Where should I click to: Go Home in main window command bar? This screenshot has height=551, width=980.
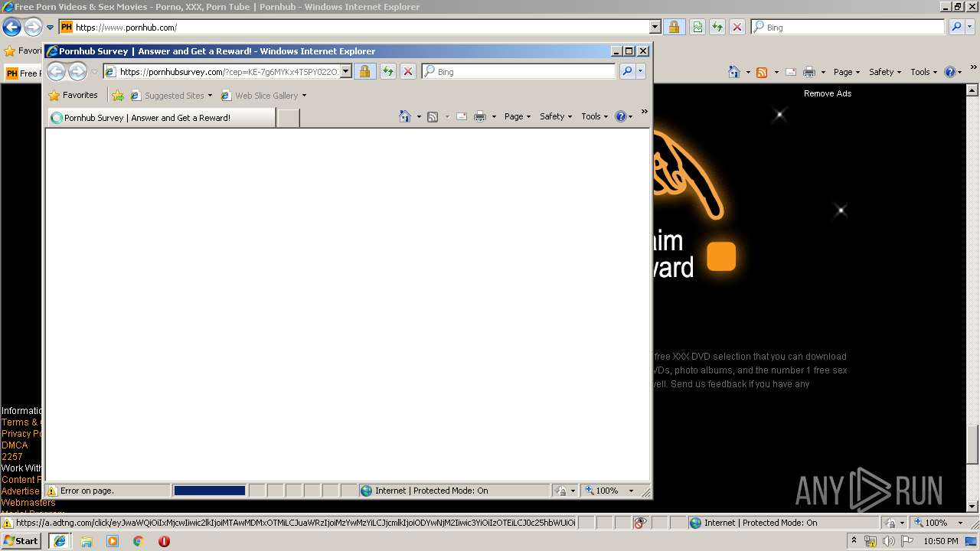click(734, 72)
